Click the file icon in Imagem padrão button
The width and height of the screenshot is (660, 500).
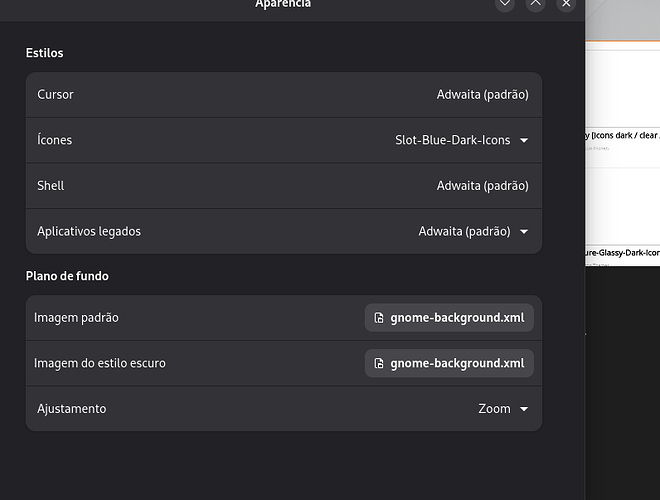[379, 318]
